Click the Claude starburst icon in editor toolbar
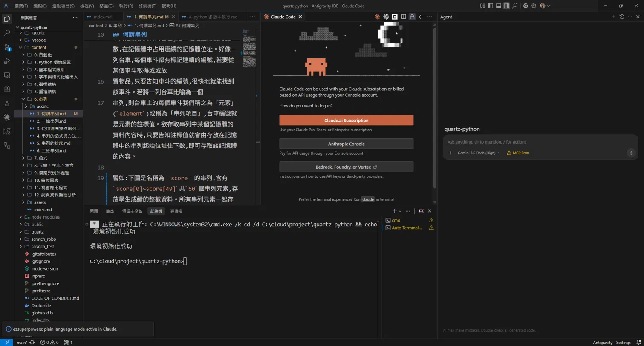The image size is (644, 346). [377, 17]
